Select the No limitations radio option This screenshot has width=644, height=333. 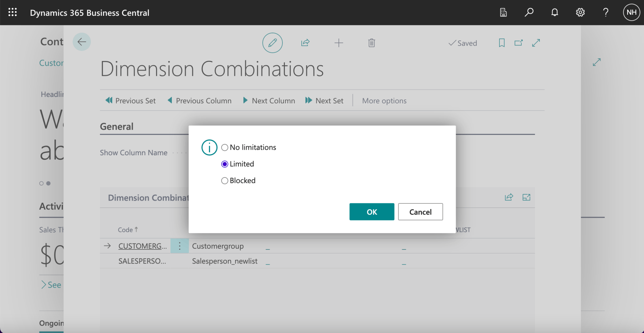[x=225, y=148]
